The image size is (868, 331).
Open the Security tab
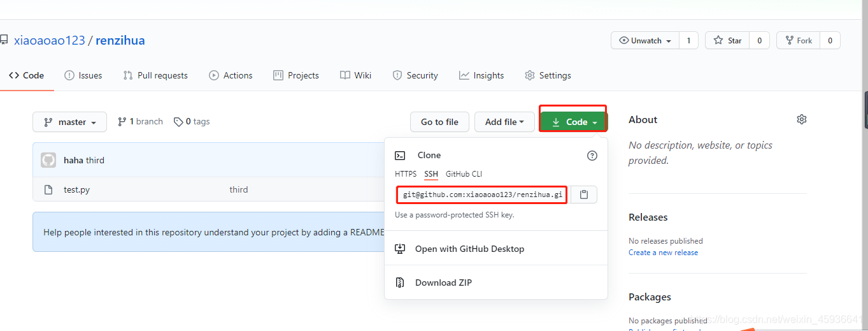coord(415,75)
